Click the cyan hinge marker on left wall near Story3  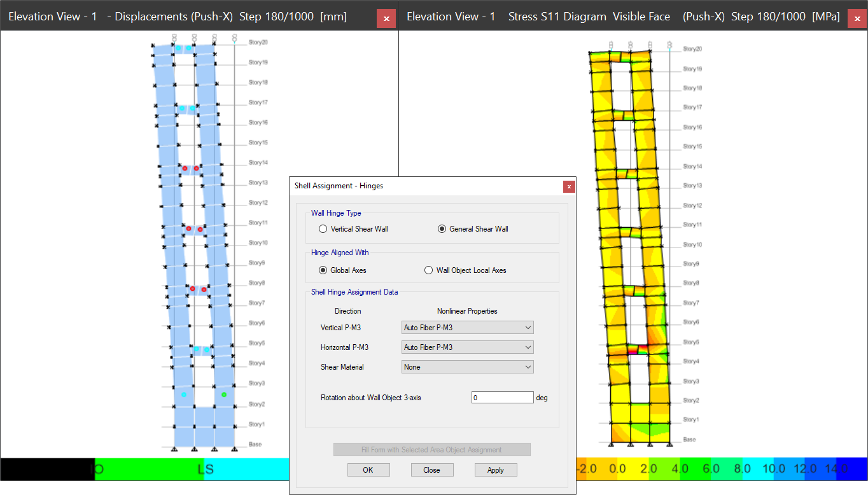[184, 394]
